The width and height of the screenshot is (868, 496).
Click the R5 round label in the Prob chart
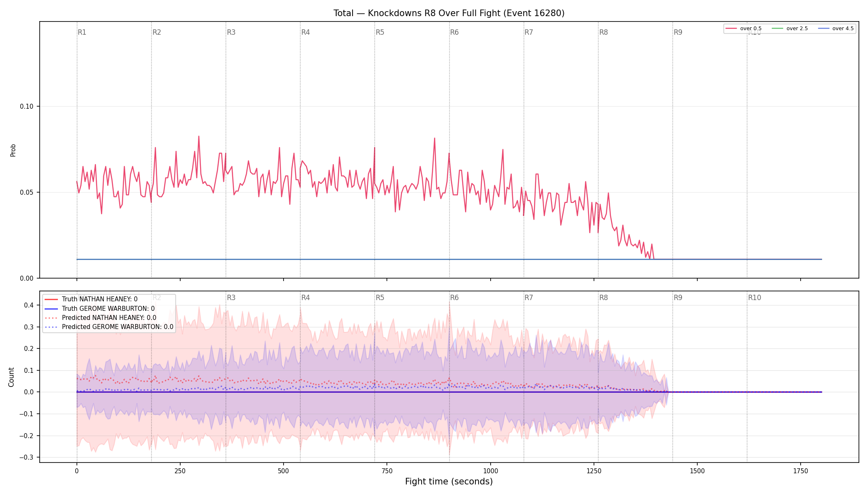pyautogui.click(x=380, y=32)
